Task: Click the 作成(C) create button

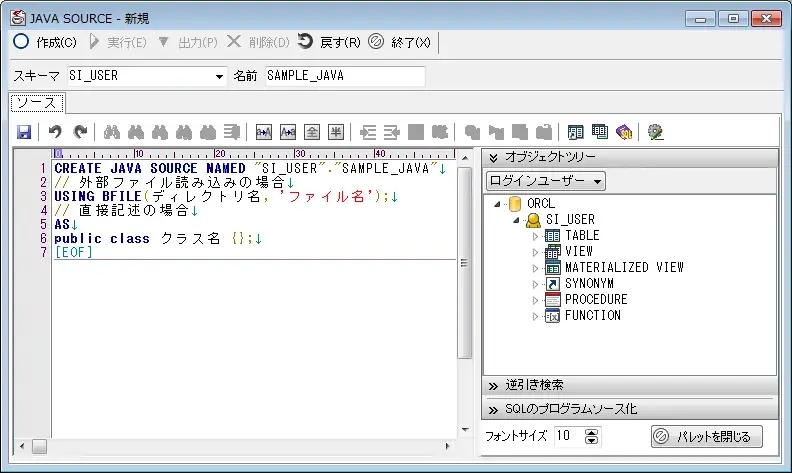Action: pyautogui.click(x=45, y=42)
